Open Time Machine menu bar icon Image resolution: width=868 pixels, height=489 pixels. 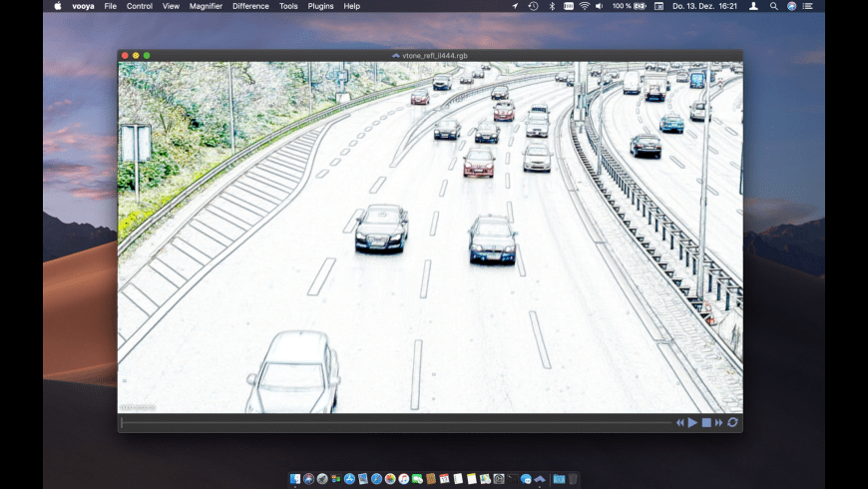[533, 6]
